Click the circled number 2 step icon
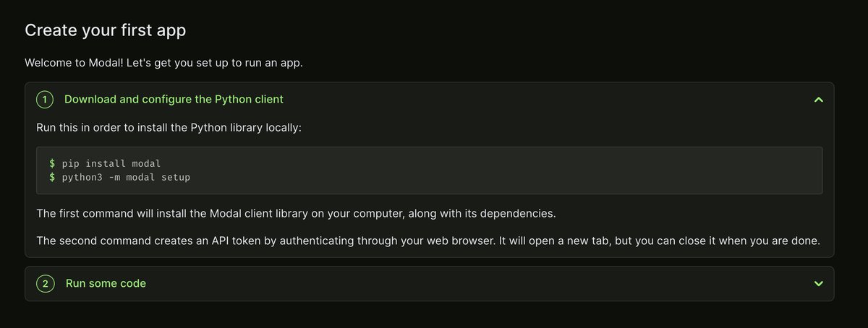Viewport: 868px width, 328px height. pyautogui.click(x=45, y=283)
